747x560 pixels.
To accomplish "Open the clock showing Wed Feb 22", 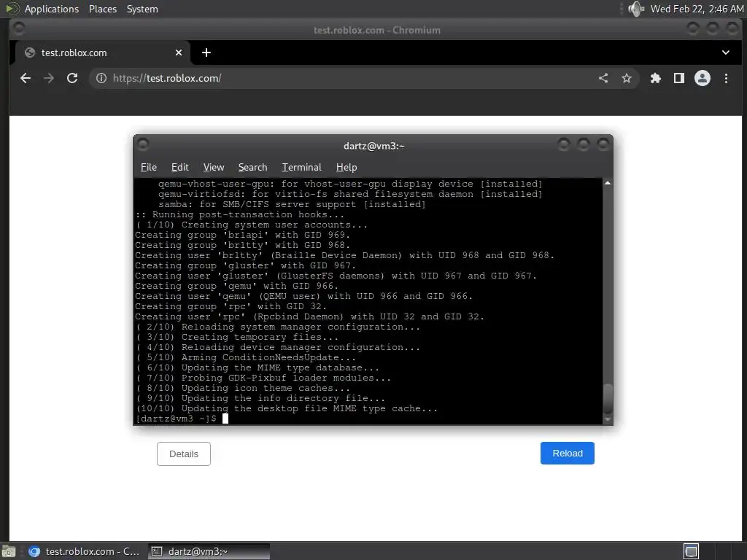I will [x=697, y=9].
